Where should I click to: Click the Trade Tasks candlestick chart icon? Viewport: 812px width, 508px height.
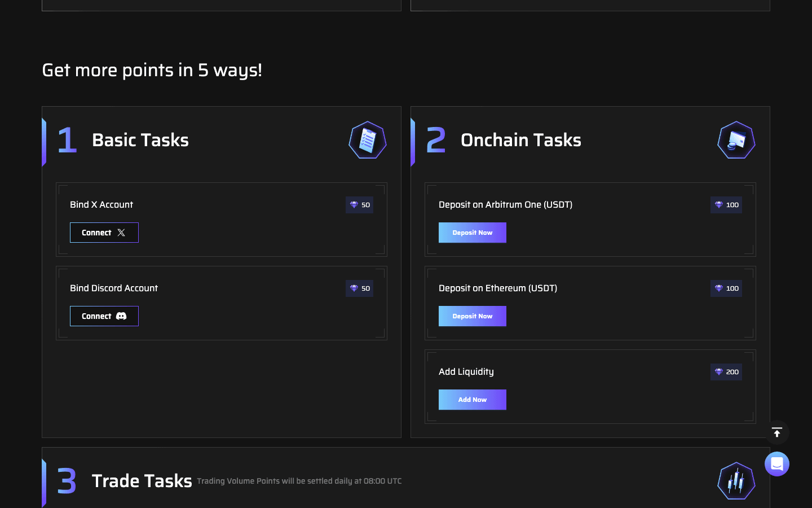(736, 481)
